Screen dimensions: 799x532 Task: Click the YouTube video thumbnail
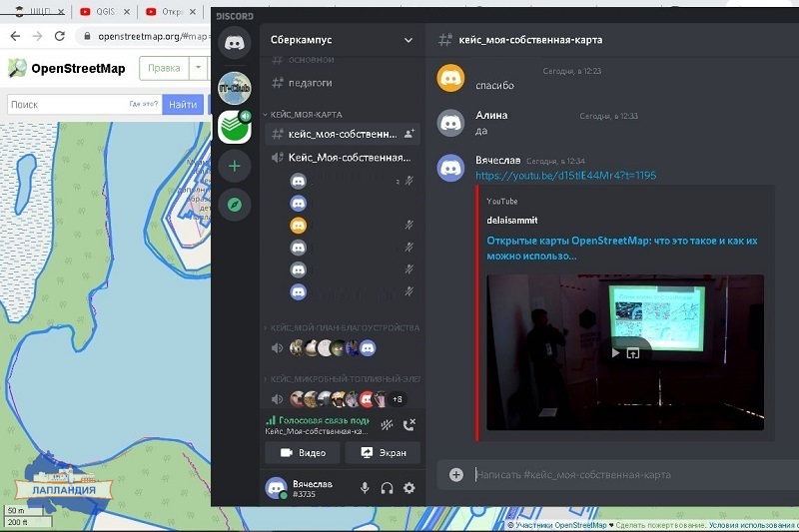pyautogui.click(x=625, y=352)
